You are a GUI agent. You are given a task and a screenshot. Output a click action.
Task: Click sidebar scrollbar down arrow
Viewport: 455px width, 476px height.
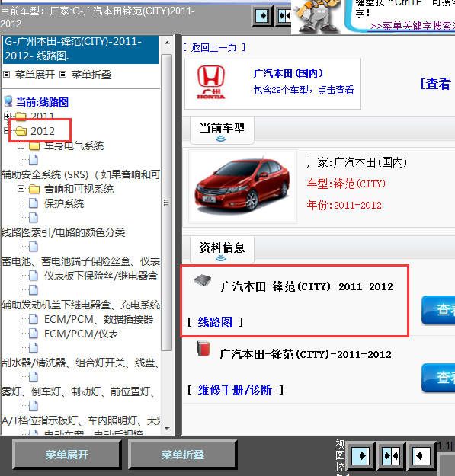[x=167, y=428]
